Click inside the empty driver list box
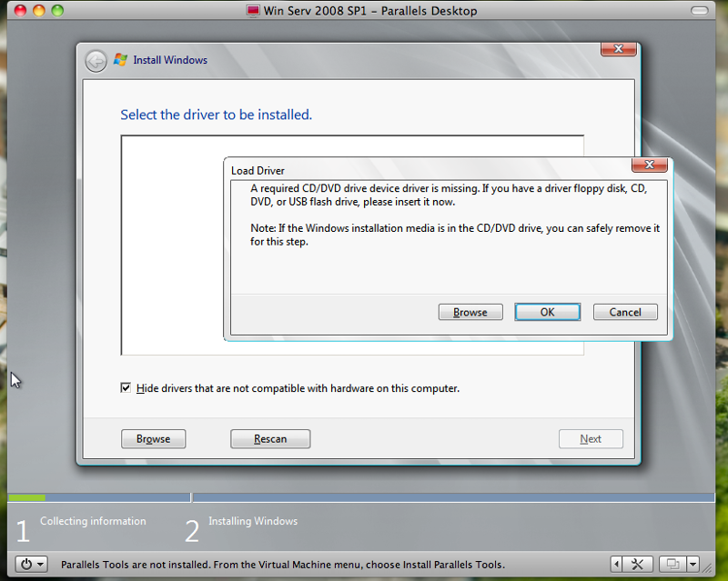 (172, 245)
